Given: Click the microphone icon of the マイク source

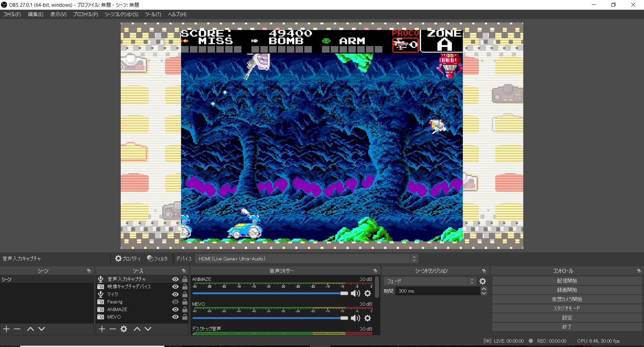Looking at the screenshot, I should pyautogui.click(x=101, y=294).
